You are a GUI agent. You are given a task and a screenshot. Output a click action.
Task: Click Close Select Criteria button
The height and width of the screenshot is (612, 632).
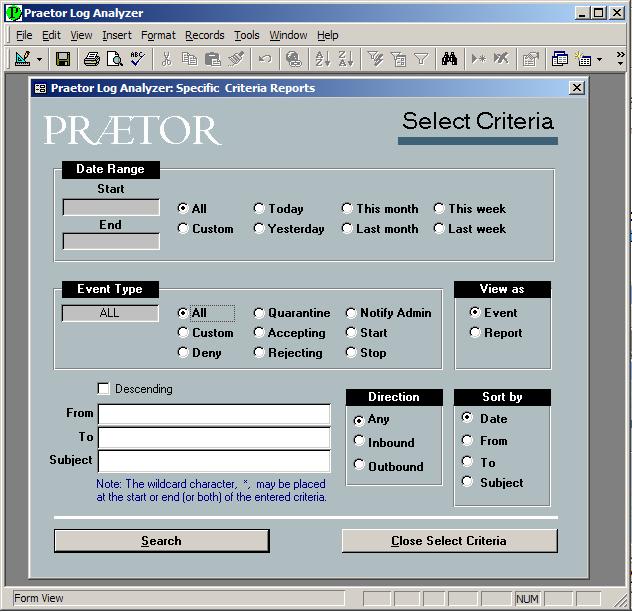pyautogui.click(x=449, y=541)
